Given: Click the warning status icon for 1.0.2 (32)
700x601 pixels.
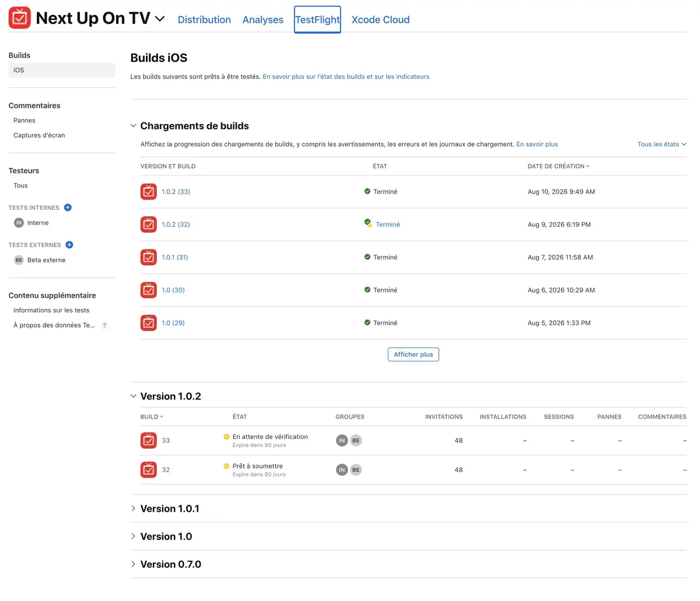Looking at the screenshot, I should point(368,223).
